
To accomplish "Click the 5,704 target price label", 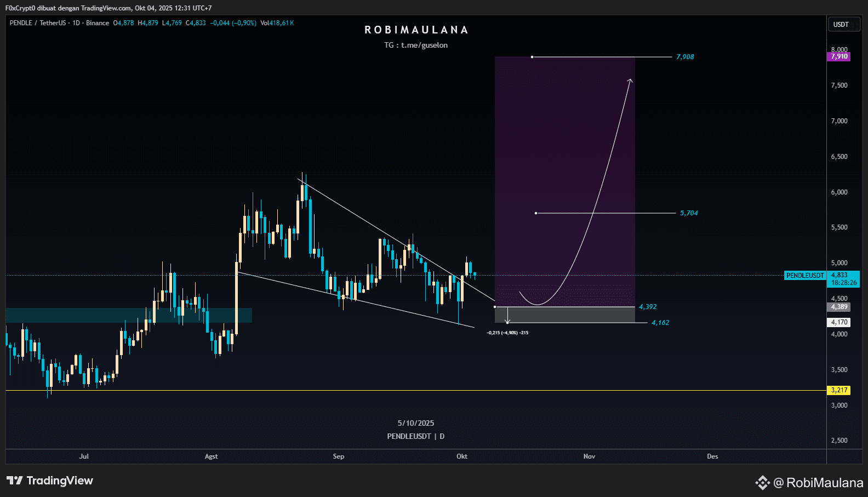I will point(689,213).
